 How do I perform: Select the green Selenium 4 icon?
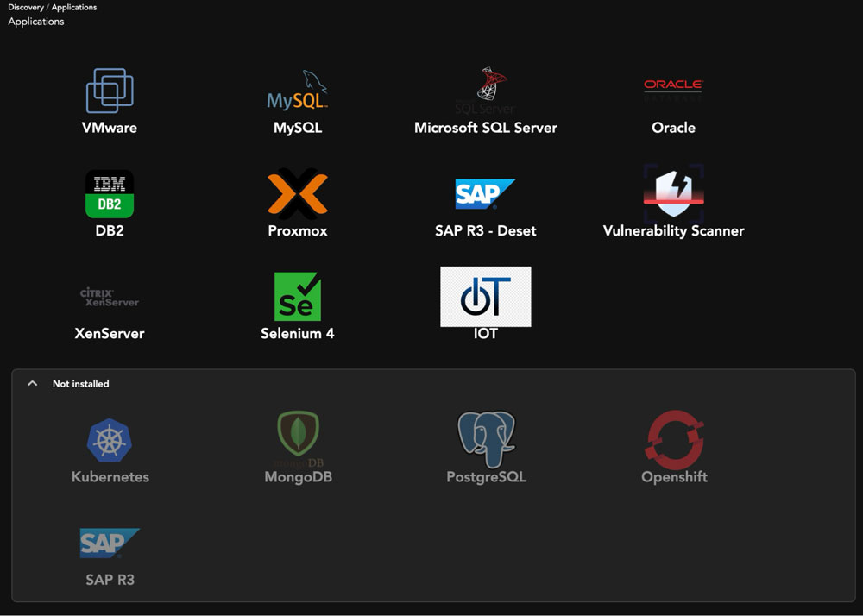pos(298,297)
